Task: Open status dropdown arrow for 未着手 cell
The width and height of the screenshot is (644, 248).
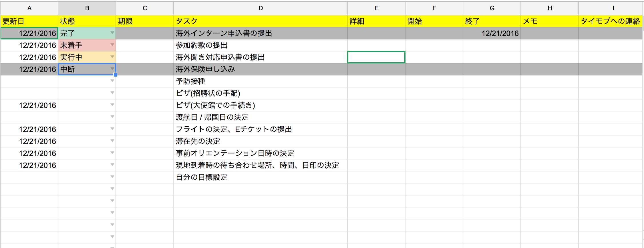Action: click(x=112, y=45)
